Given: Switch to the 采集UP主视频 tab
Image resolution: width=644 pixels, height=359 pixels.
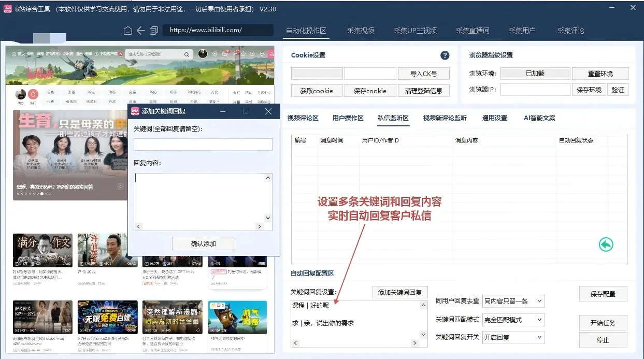Looking at the screenshot, I should click(x=415, y=31).
